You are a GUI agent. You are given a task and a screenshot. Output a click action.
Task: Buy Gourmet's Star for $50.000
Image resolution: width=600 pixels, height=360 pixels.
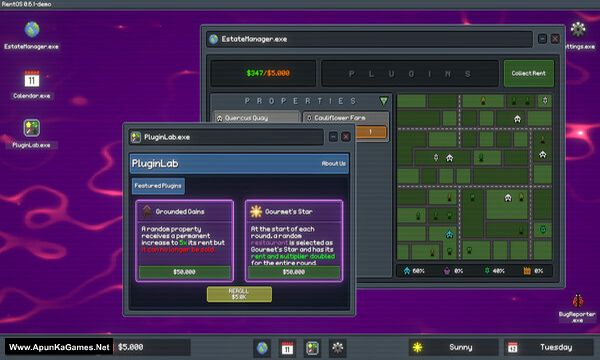(294, 272)
